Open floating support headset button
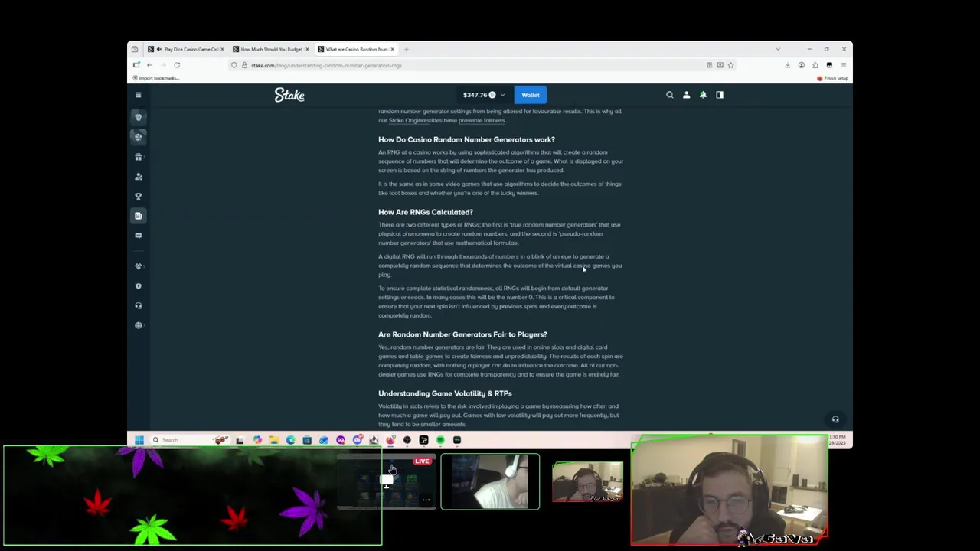Image resolution: width=980 pixels, height=551 pixels. (835, 419)
